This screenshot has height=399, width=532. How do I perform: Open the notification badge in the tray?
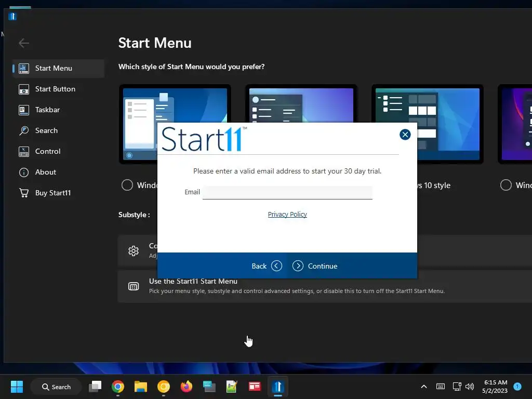(517, 387)
